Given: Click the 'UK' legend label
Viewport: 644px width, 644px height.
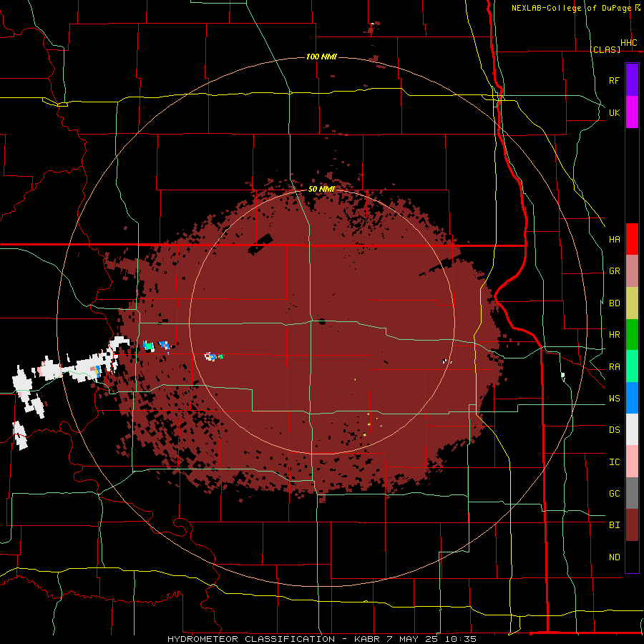Looking at the screenshot, I should click(614, 112).
